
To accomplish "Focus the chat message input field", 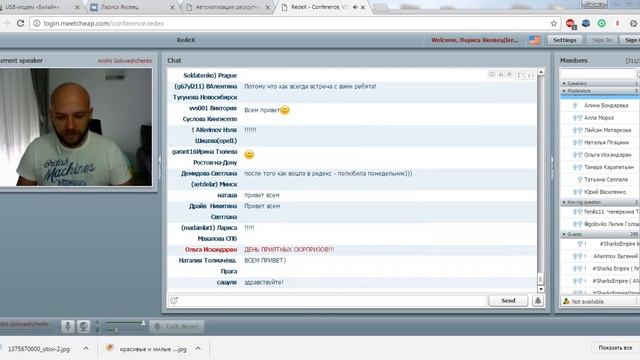I will point(333,300).
